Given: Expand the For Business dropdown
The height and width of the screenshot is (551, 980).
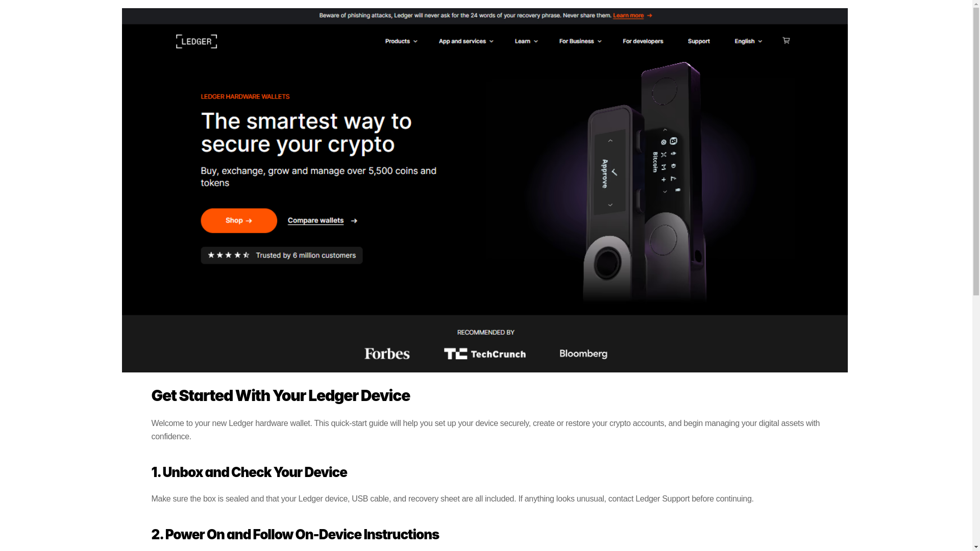Looking at the screenshot, I should click(580, 41).
